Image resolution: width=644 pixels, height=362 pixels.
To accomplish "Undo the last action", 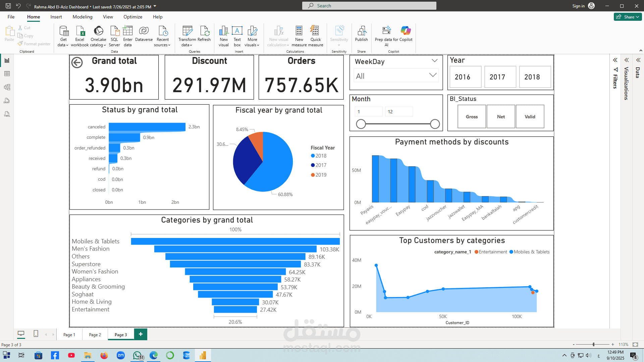I will [18, 6].
